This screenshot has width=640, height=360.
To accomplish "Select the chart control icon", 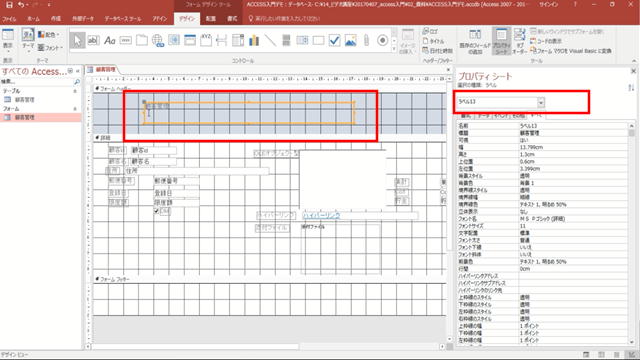I will pos(254,40).
